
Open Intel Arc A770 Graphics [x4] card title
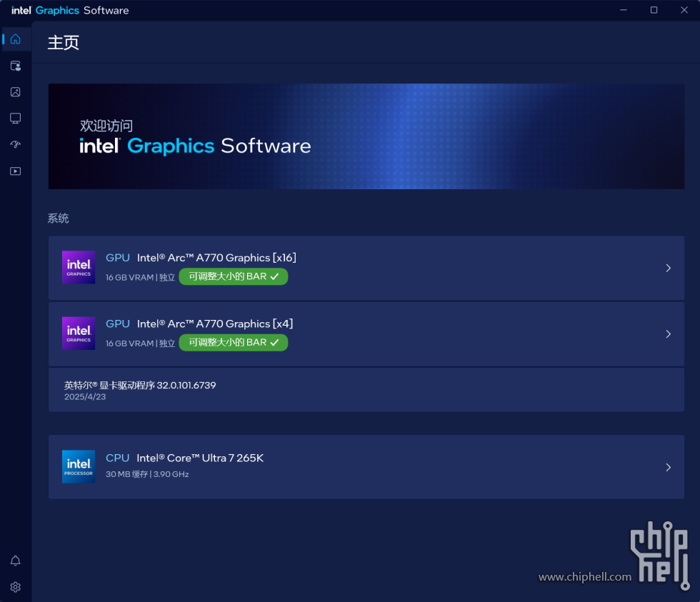click(215, 323)
